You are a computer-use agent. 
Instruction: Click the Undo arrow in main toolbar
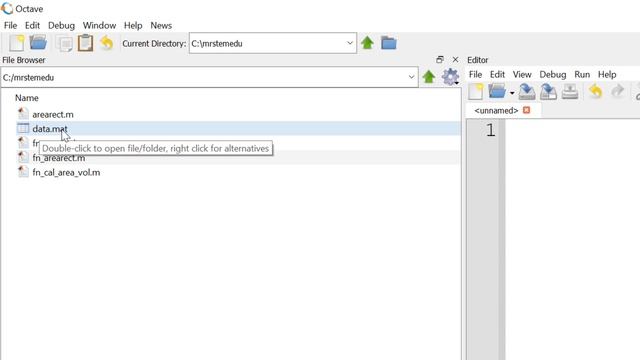(107, 43)
